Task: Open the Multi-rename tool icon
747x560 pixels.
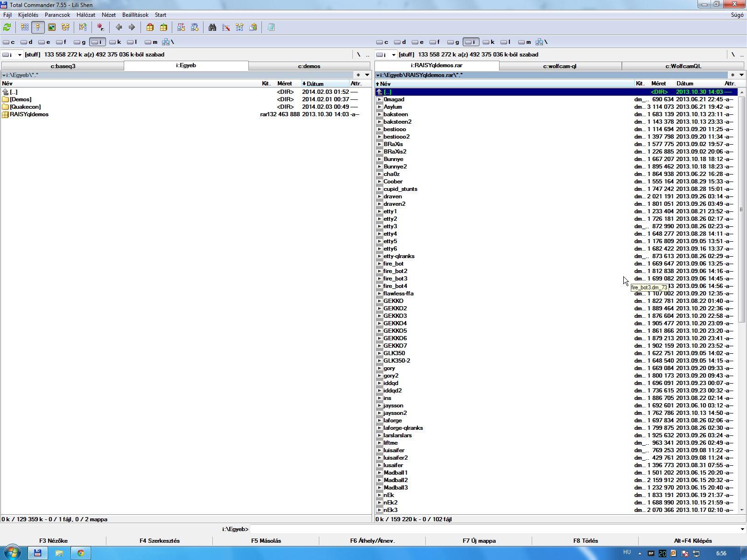Action: click(x=226, y=28)
